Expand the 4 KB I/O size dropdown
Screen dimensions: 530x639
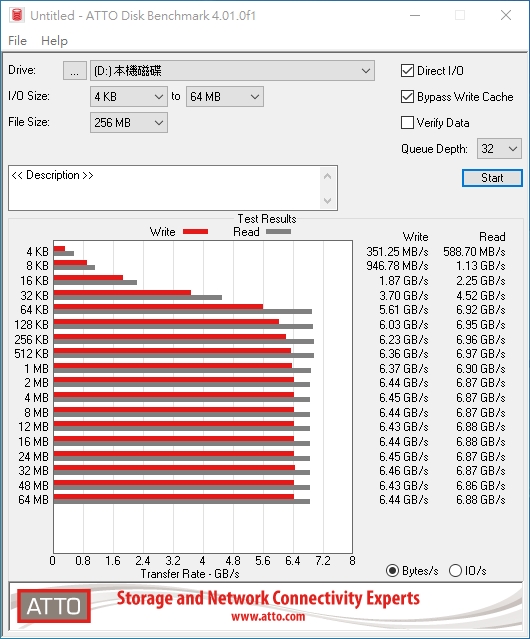pos(129,97)
